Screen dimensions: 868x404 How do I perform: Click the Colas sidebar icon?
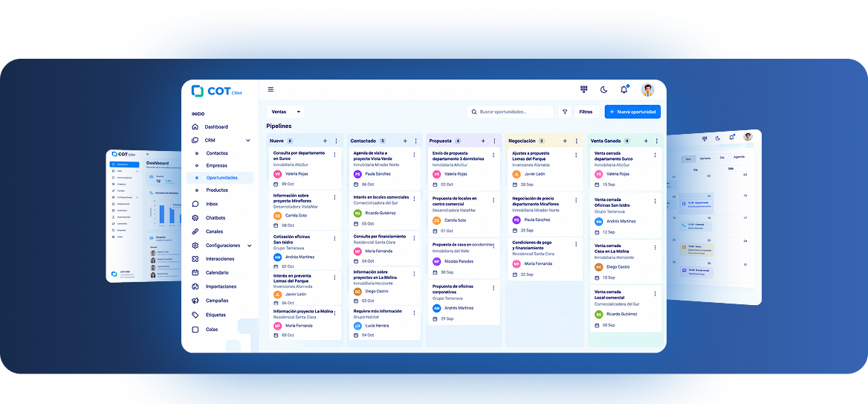195,329
